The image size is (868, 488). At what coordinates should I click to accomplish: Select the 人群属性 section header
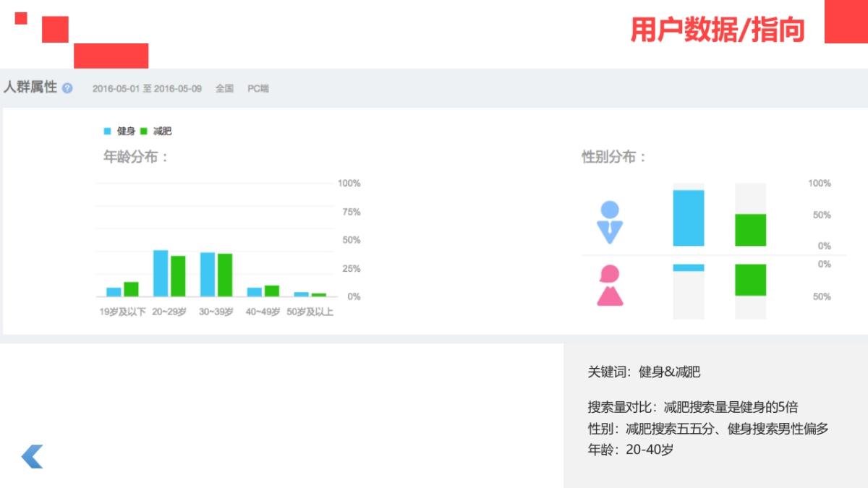pos(30,87)
